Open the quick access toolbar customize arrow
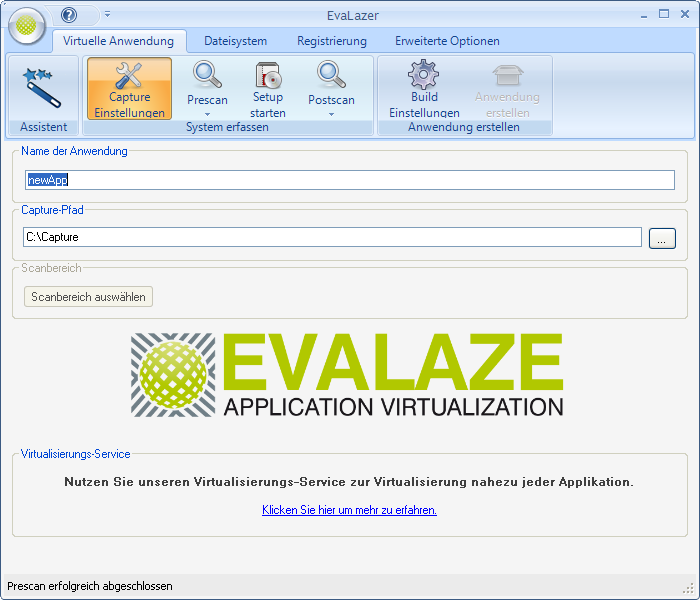This screenshot has height=600, width=700. click(x=108, y=14)
